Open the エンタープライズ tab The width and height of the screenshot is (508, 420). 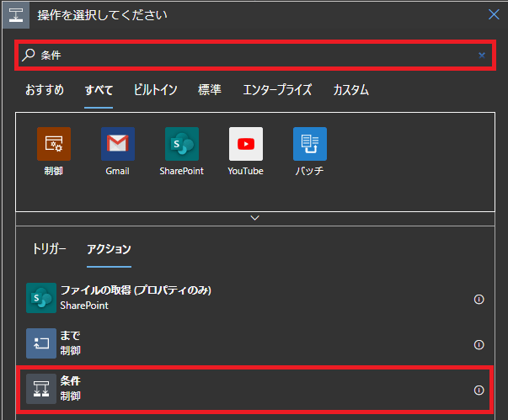pyautogui.click(x=277, y=89)
